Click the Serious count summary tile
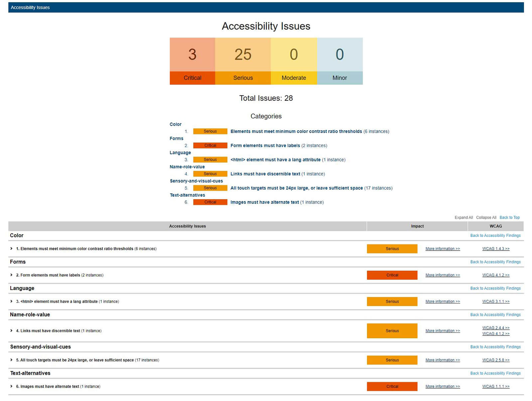 click(243, 61)
